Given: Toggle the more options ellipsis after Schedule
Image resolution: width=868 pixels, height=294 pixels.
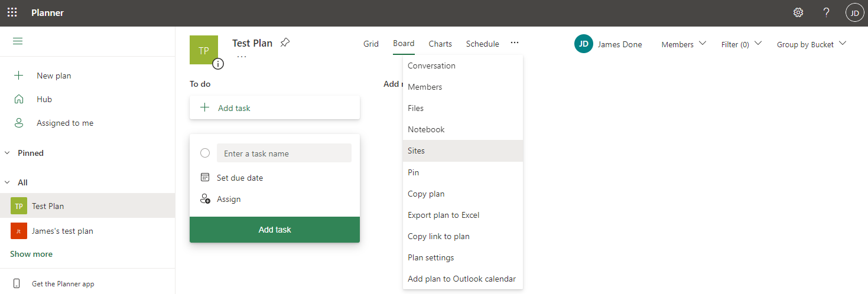Looking at the screenshot, I should (515, 43).
